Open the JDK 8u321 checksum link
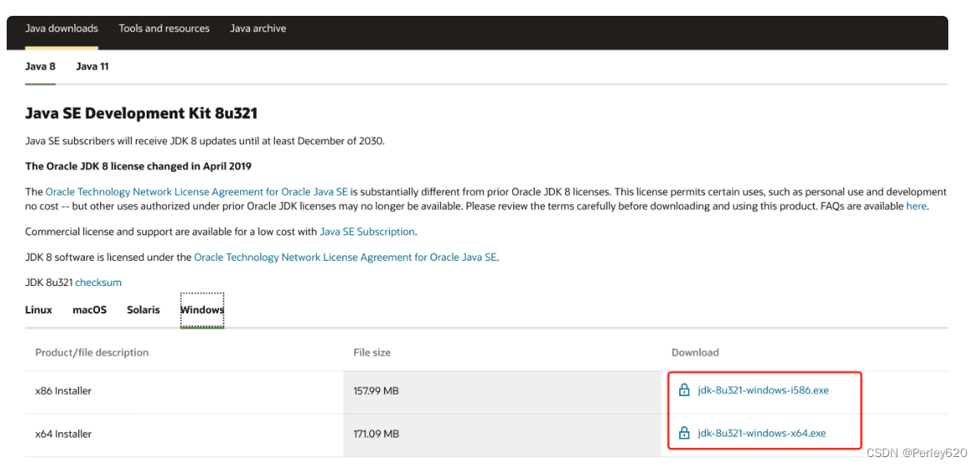 tap(98, 283)
